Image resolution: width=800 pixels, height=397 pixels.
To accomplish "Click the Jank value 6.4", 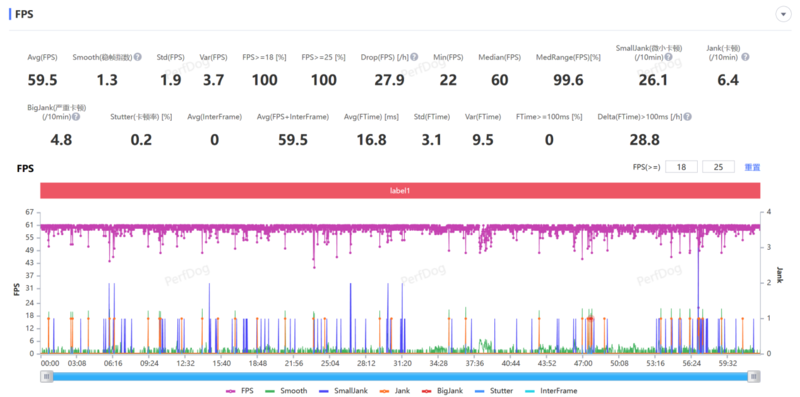I will [x=728, y=80].
